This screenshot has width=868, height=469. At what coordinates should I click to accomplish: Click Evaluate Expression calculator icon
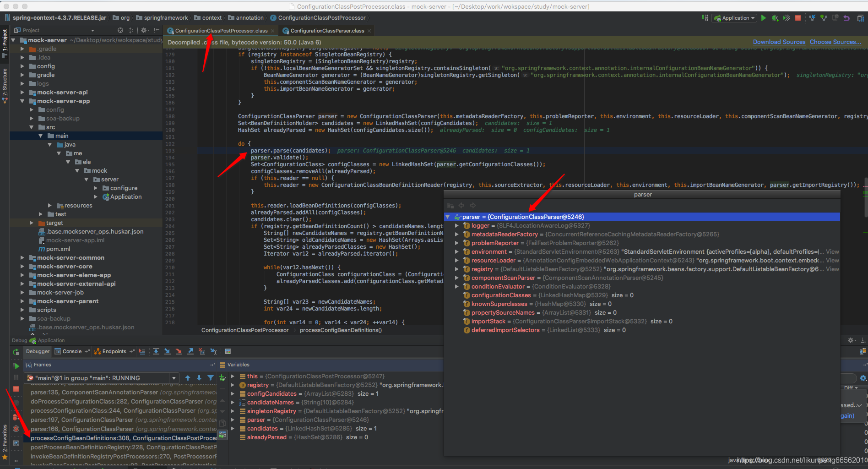coord(228,351)
